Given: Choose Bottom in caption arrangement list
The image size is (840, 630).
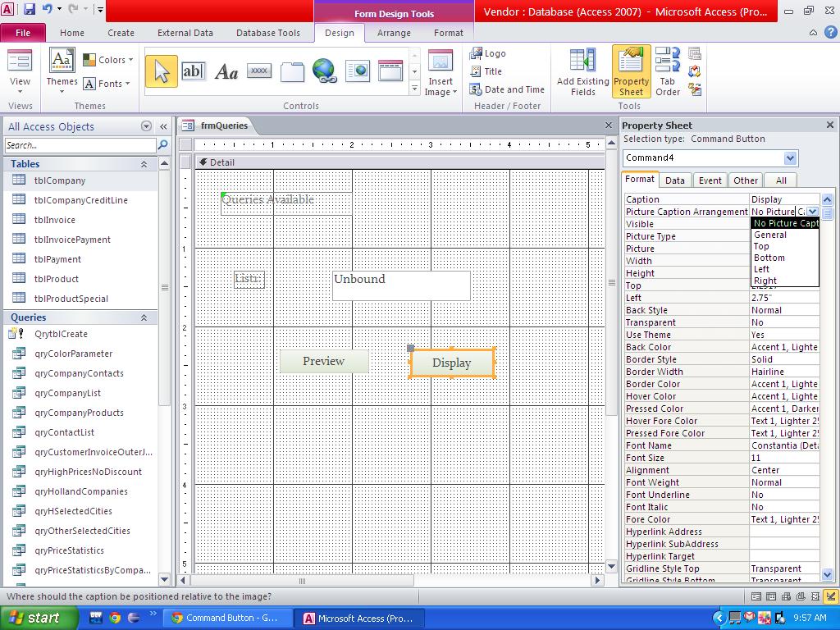Looking at the screenshot, I should tap(785, 258).
